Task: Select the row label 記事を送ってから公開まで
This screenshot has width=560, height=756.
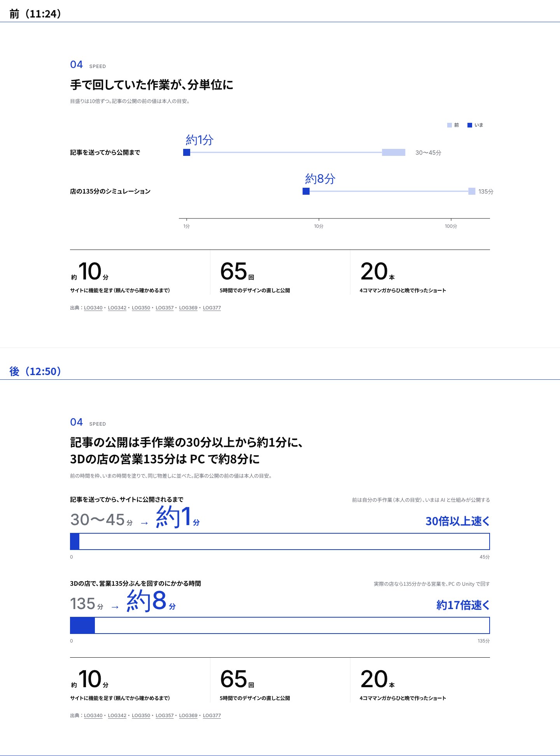Action: (x=105, y=152)
